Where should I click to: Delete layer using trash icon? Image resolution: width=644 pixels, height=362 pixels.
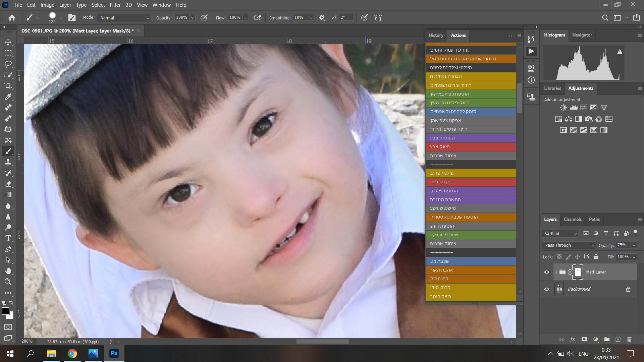tap(629, 339)
